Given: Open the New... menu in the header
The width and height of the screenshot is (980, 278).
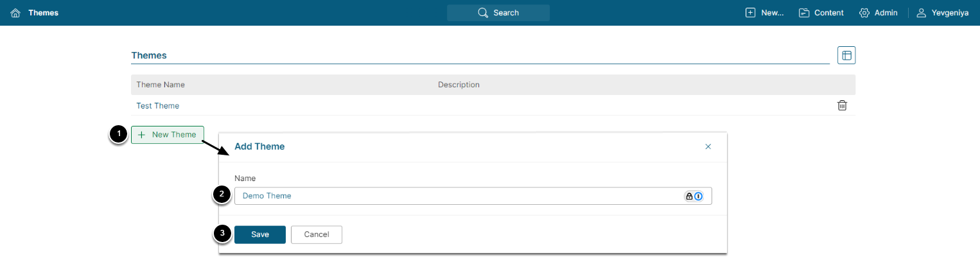Looking at the screenshot, I should 764,13.
